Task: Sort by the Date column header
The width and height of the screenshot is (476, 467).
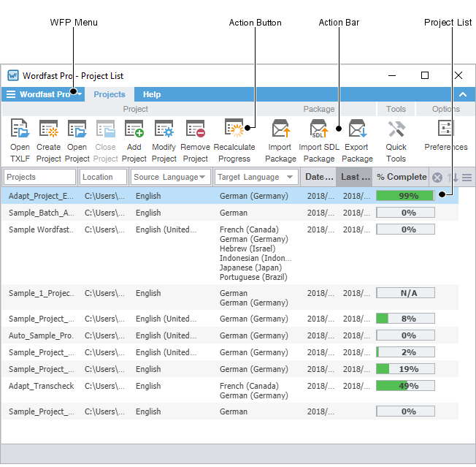Action: click(318, 177)
